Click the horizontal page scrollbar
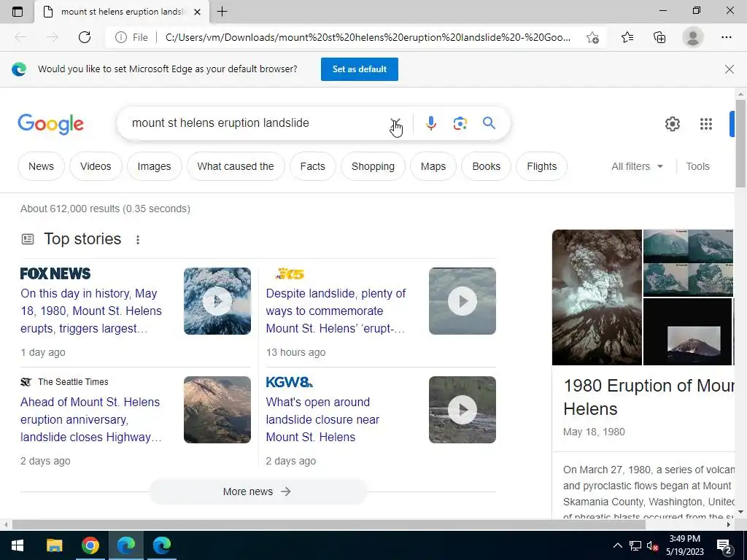The image size is (747, 560). click(x=329, y=524)
